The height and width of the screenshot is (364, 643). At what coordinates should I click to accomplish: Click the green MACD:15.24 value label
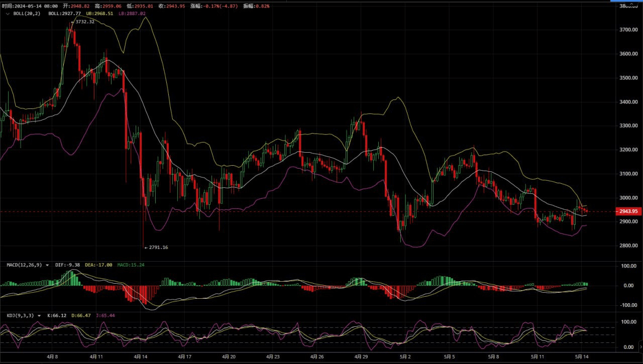130,265
